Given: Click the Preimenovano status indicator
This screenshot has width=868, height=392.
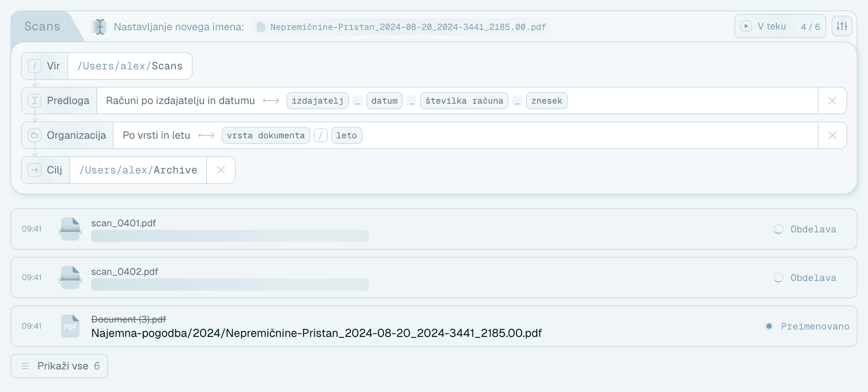Looking at the screenshot, I should click(807, 326).
